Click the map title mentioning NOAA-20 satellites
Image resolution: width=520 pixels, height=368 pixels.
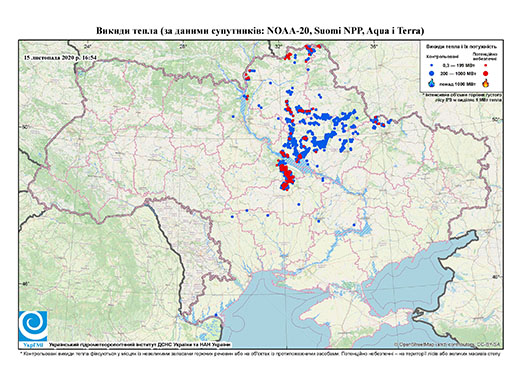tap(260, 31)
